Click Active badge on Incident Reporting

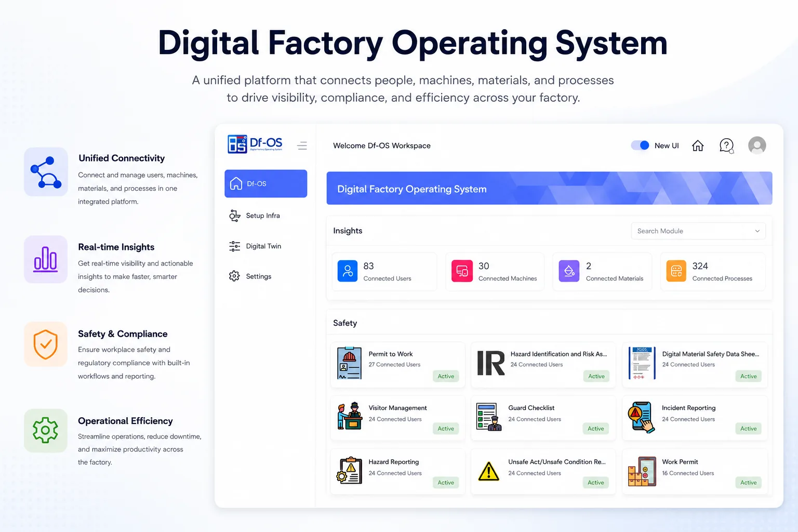point(749,429)
